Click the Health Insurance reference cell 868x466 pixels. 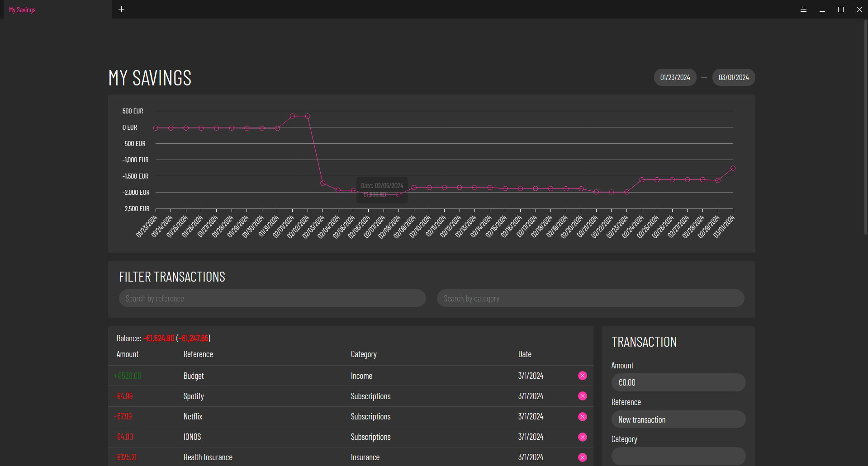[208, 457]
